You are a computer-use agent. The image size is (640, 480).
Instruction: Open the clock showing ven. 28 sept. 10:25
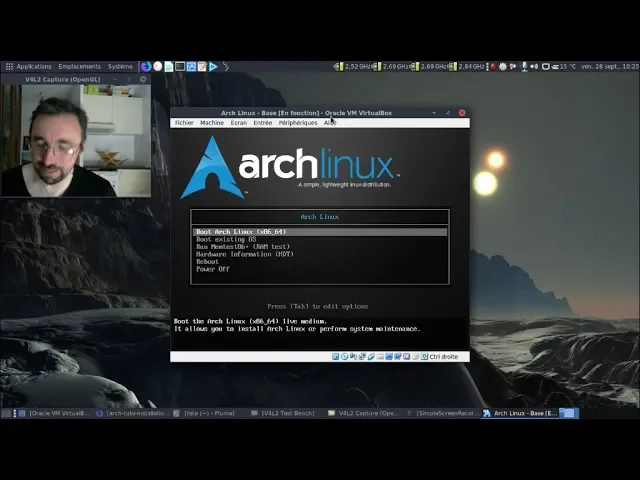click(610, 67)
